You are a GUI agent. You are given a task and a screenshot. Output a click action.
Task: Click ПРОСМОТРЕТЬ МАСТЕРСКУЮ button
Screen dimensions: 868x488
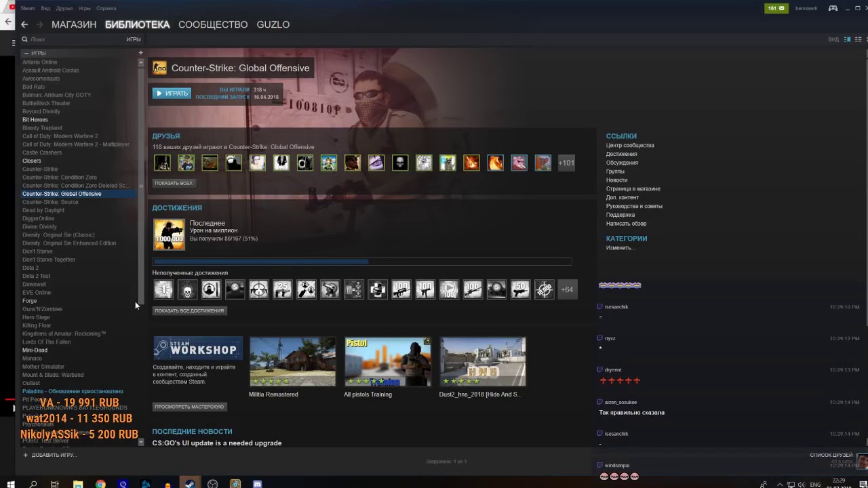coord(190,407)
